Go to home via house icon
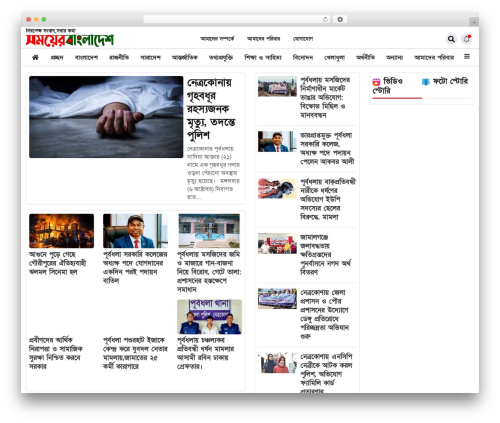 pyautogui.click(x=35, y=57)
